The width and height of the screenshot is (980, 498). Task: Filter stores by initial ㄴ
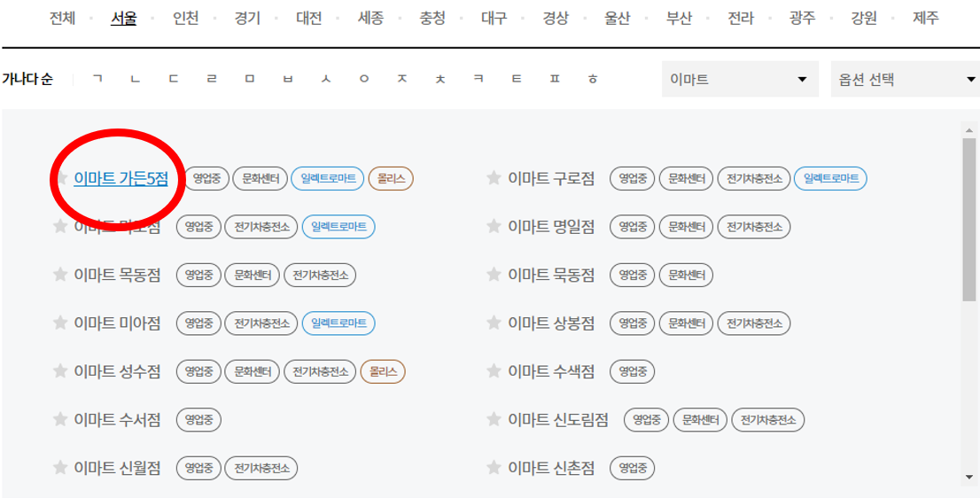pos(136,80)
